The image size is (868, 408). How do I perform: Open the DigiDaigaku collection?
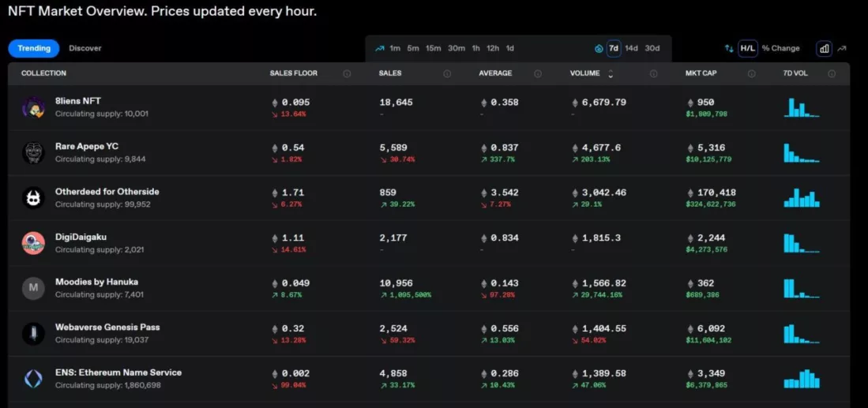click(x=81, y=237)
